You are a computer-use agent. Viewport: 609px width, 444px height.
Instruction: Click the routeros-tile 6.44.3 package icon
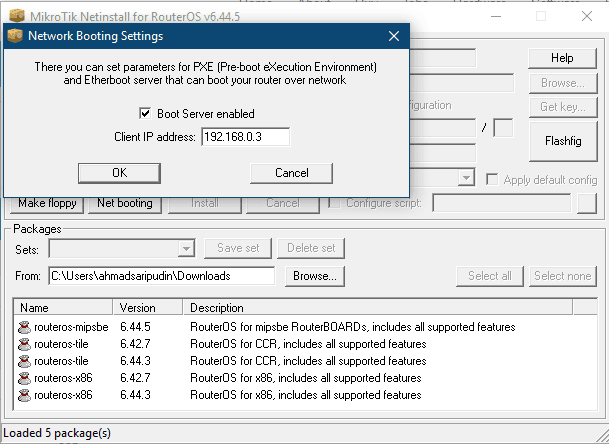tap(24, 361)
